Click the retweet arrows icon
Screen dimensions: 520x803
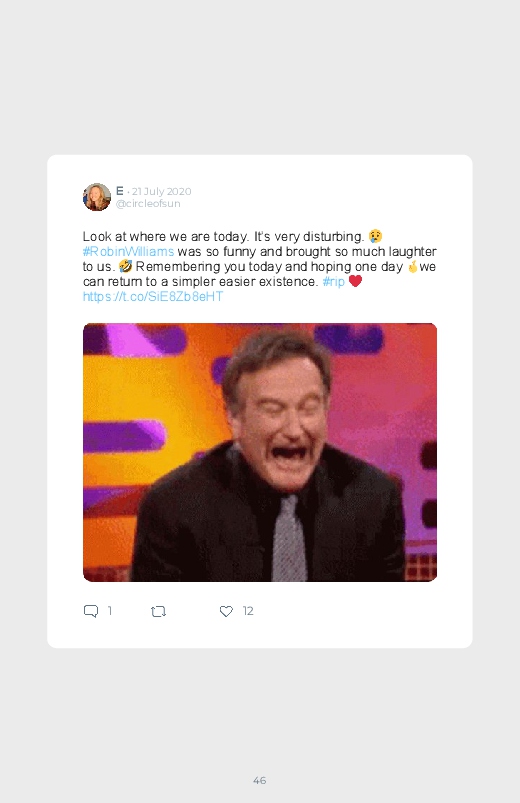click(x=158, y=611)
